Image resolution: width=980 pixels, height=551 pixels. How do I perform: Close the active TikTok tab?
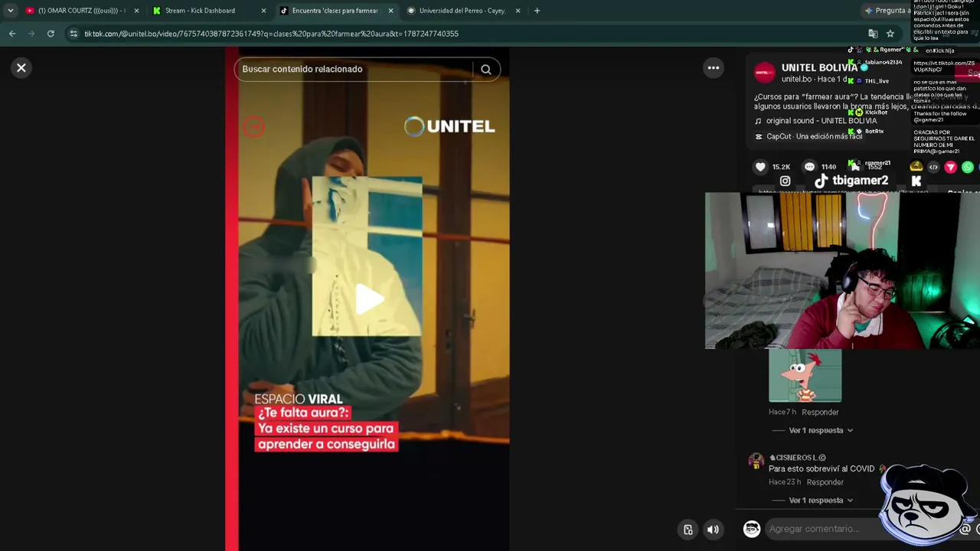(x=390, y=11)
